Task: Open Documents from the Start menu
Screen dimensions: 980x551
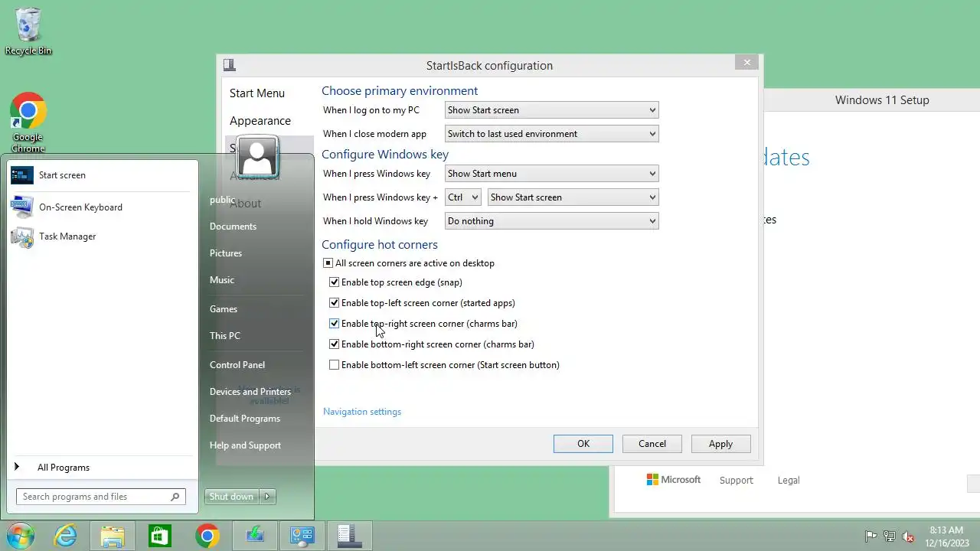Action: 233,227
